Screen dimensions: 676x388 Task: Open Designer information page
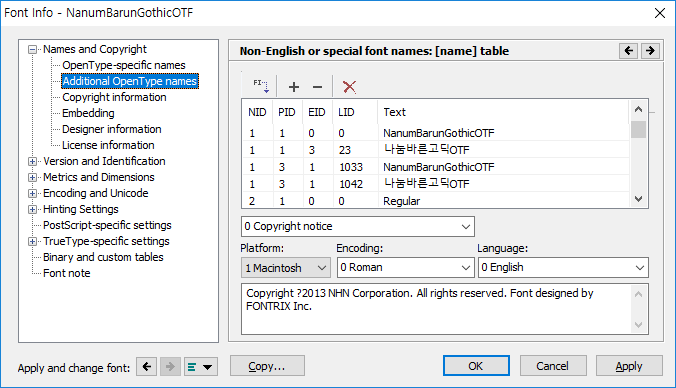coord(112,129)
